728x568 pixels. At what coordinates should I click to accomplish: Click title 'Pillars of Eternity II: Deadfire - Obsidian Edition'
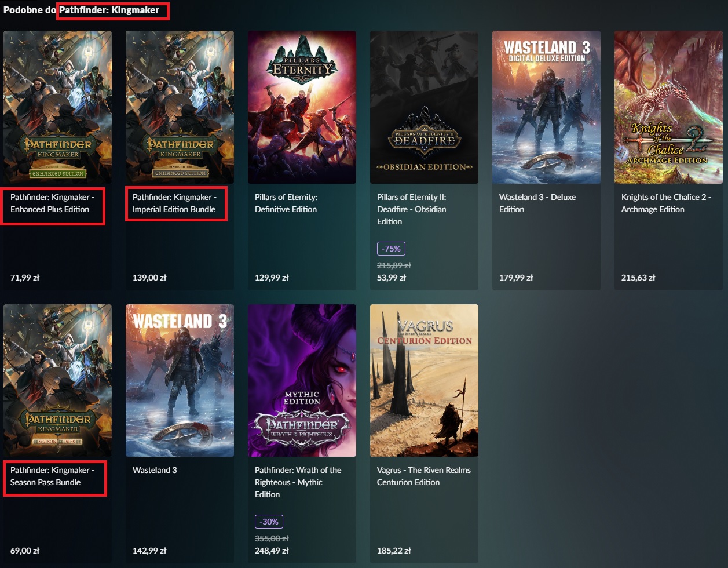(x=412, y=209)
